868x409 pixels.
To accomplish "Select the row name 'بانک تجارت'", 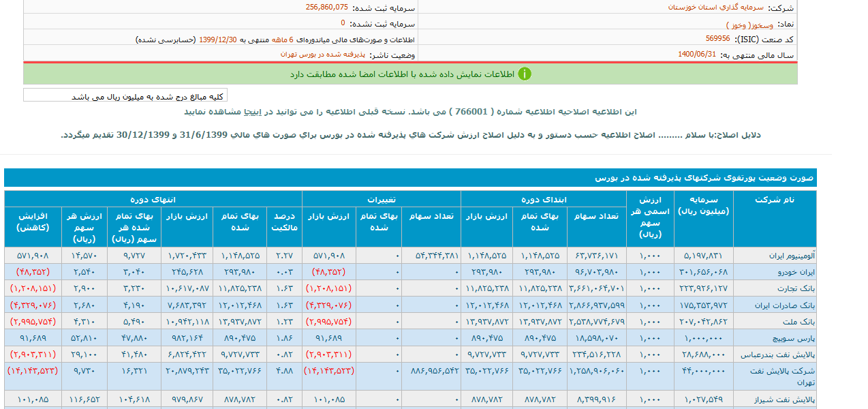I will [x=795, y=288].
